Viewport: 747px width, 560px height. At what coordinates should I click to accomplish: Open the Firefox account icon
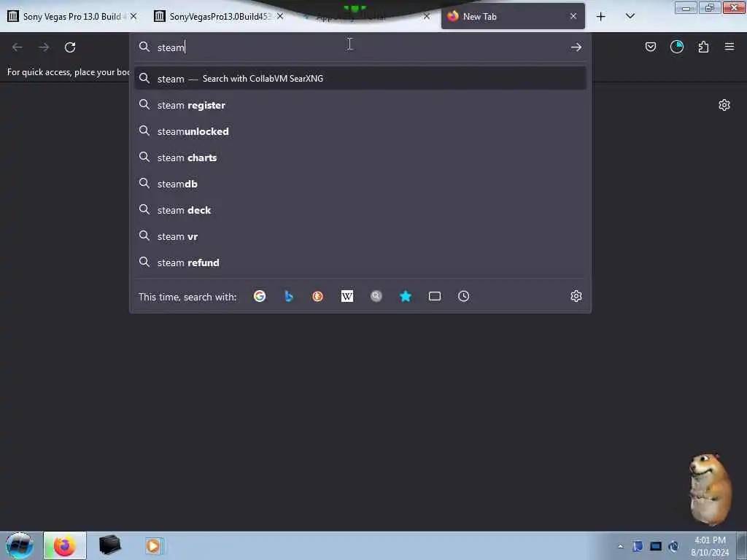(x=677, y=47)
